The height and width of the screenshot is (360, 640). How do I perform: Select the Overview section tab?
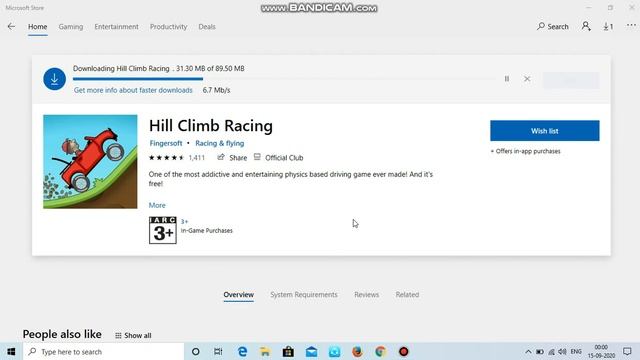238,295
